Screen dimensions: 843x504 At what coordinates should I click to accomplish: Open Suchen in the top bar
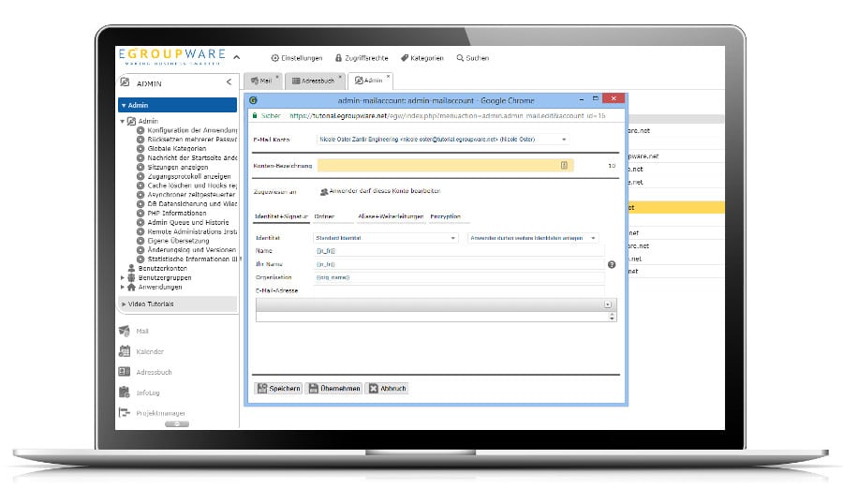pyautogui.click(x=473, y=58)
